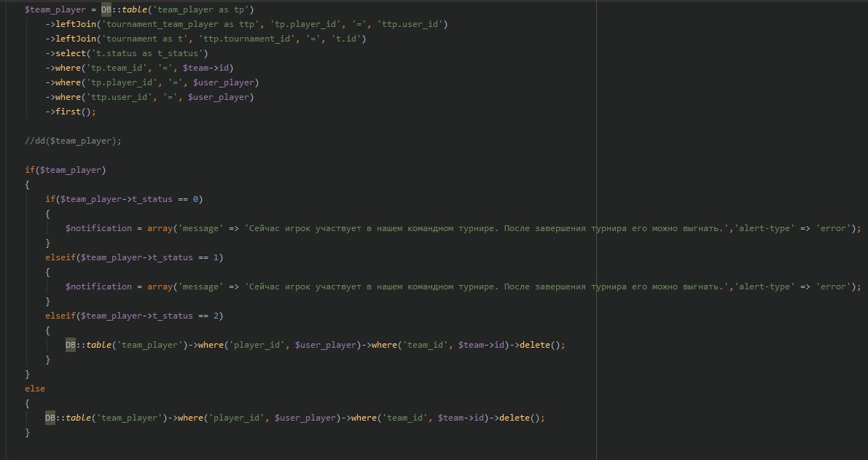Click the first() method call
The height and width of the screenshot is (460, 868).
pos(73,112)
